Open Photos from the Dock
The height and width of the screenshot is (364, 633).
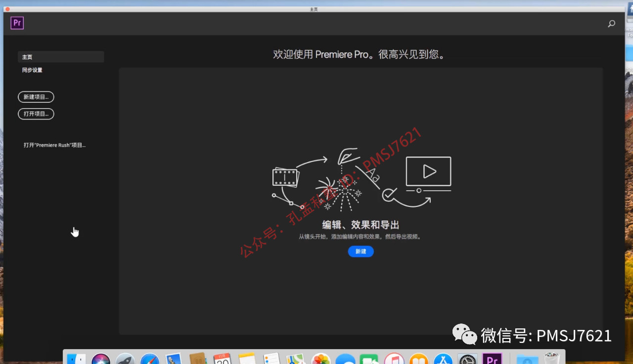click(320, 359)
